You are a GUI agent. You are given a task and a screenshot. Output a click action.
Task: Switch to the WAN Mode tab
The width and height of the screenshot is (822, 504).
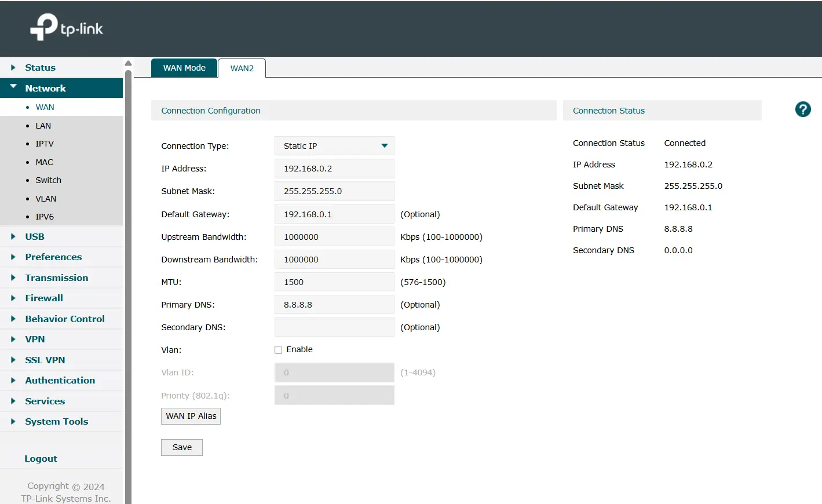(x=184, y=68)
